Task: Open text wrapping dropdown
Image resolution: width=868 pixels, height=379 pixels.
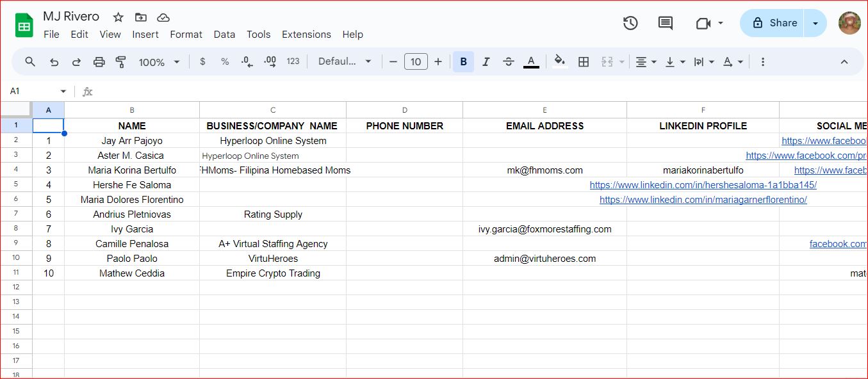Action: click(705, 61)
